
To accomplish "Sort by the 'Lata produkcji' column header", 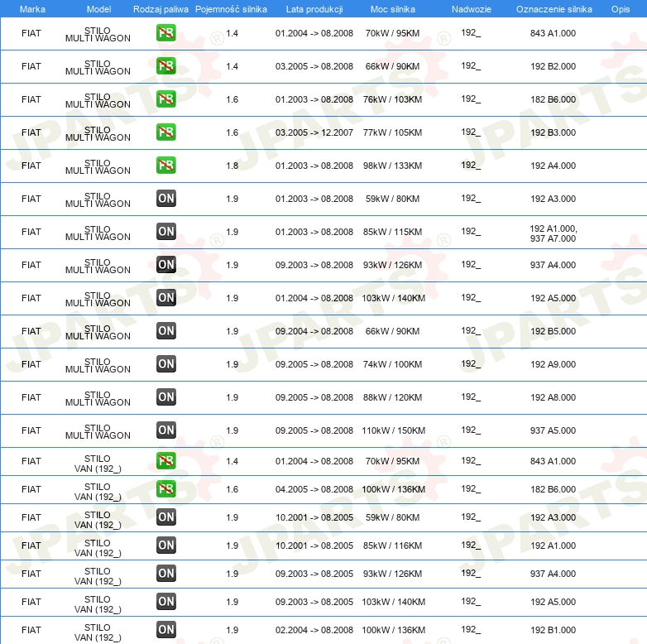I will pos(314,9).
